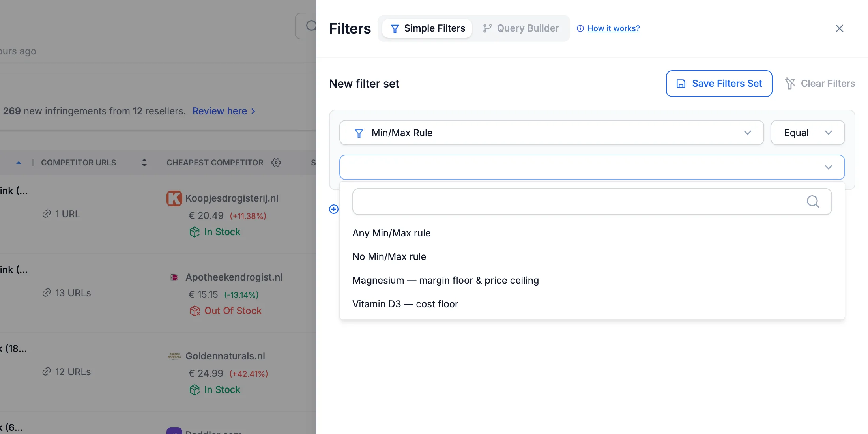Click the € 15.15 price value
The image size is (868, 434).
[x=203, y=295]
